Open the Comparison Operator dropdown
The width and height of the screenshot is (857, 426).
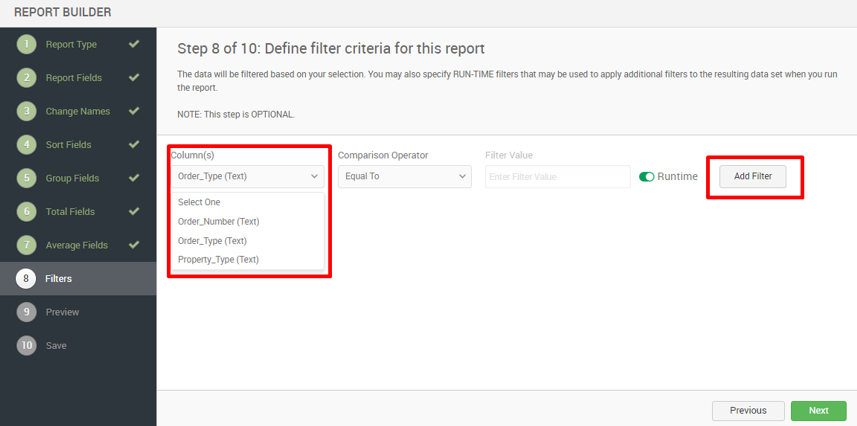404,177
